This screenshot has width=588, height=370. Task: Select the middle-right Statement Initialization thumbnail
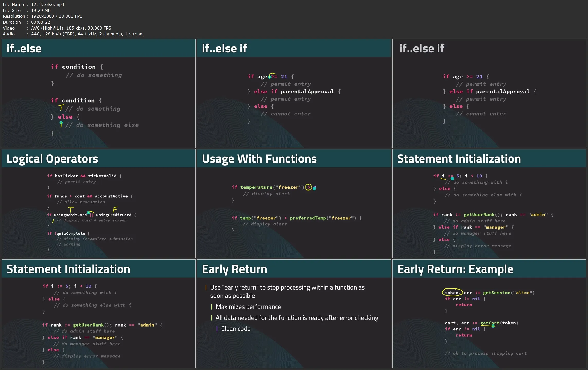pos(489,204)
